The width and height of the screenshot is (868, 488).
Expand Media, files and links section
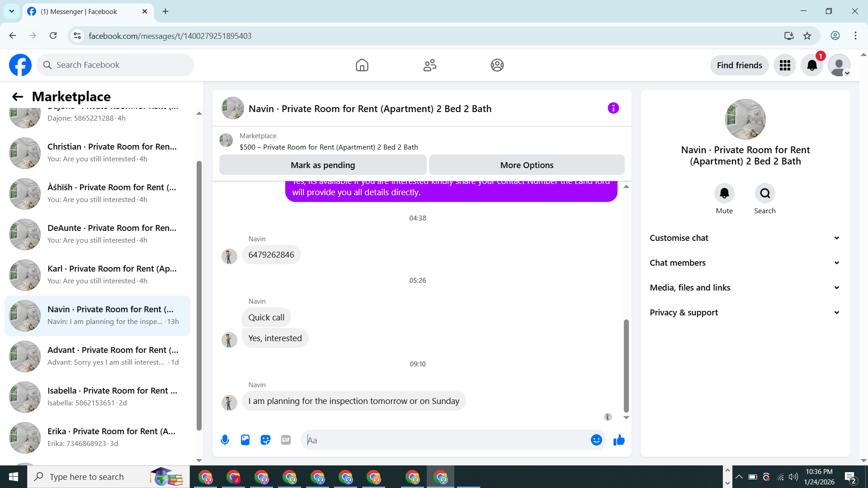tap(745, 288)
